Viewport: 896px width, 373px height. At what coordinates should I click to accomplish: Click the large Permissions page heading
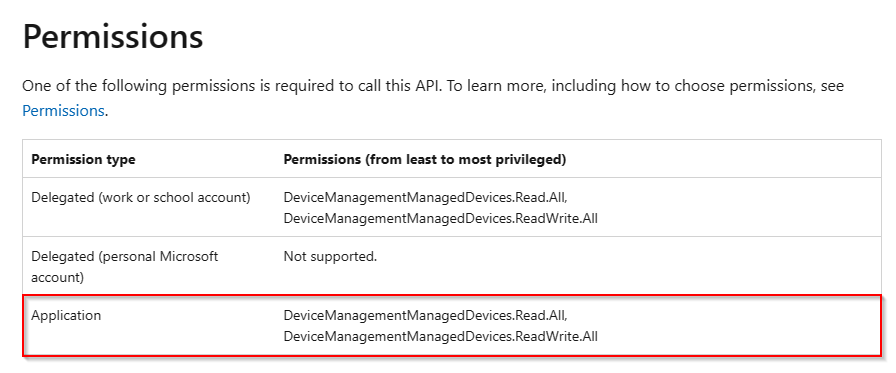[113, 37]
